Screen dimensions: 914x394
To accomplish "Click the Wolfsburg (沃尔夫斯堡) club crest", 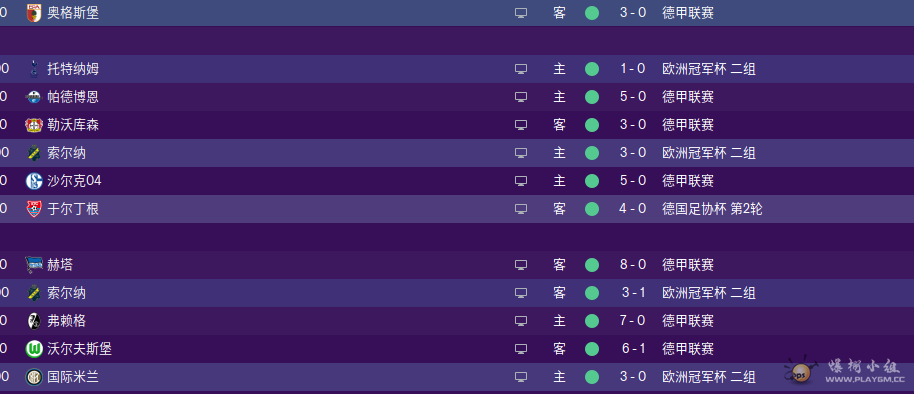I will (x=34, y=349).
